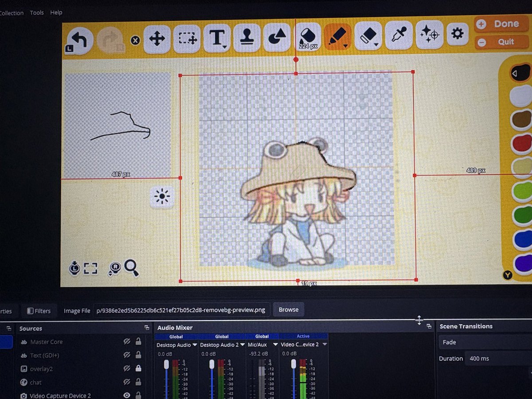Click the Duration 400 ms field
This screenshot has height=399, width=532.
498,358
